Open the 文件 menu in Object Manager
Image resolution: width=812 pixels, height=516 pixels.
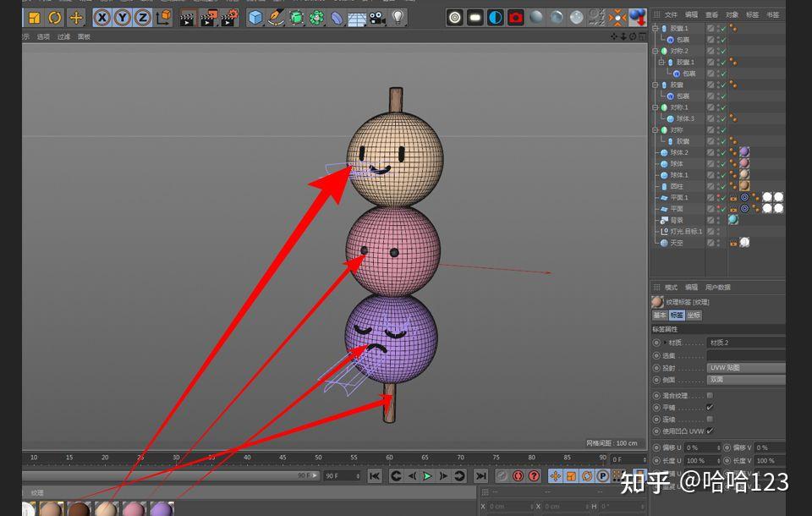[671, 14]
